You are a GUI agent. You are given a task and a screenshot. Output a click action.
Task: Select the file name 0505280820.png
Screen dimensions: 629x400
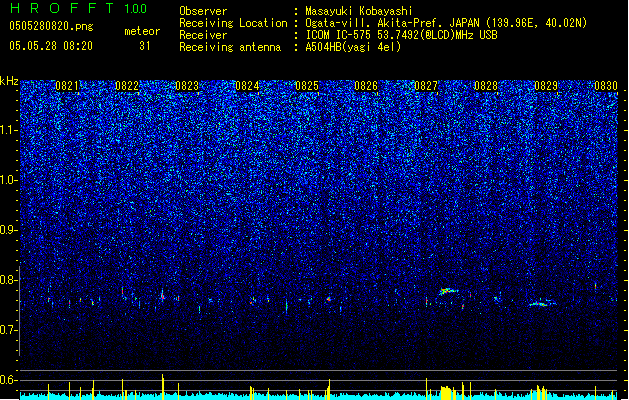click(x=51, y=26)
